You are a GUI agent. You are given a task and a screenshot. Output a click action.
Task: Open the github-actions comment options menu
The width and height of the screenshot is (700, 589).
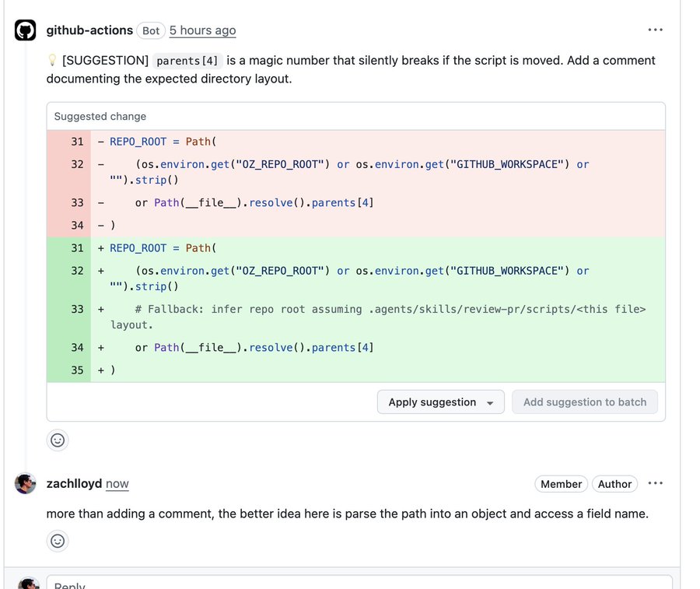655,30
